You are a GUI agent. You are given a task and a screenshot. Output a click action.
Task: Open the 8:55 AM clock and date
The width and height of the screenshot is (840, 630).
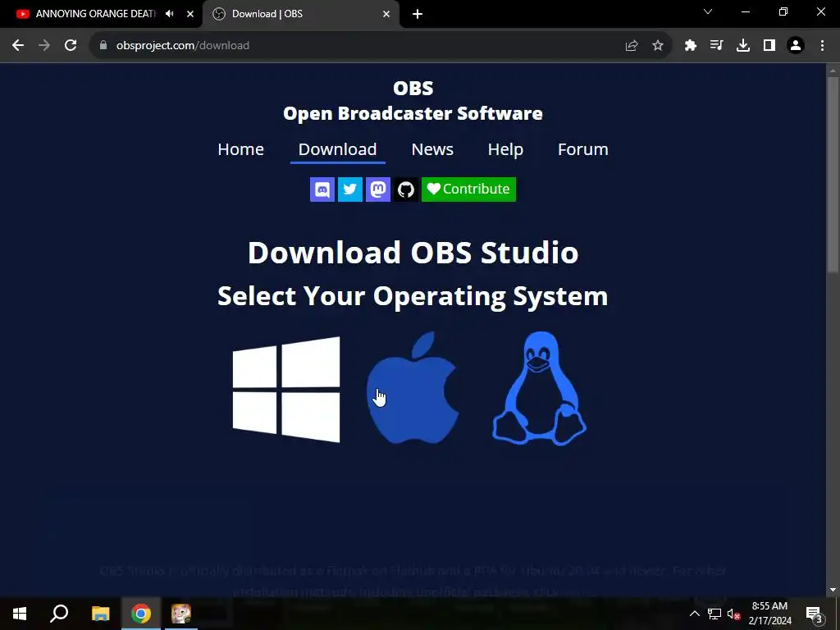(769, 614)
